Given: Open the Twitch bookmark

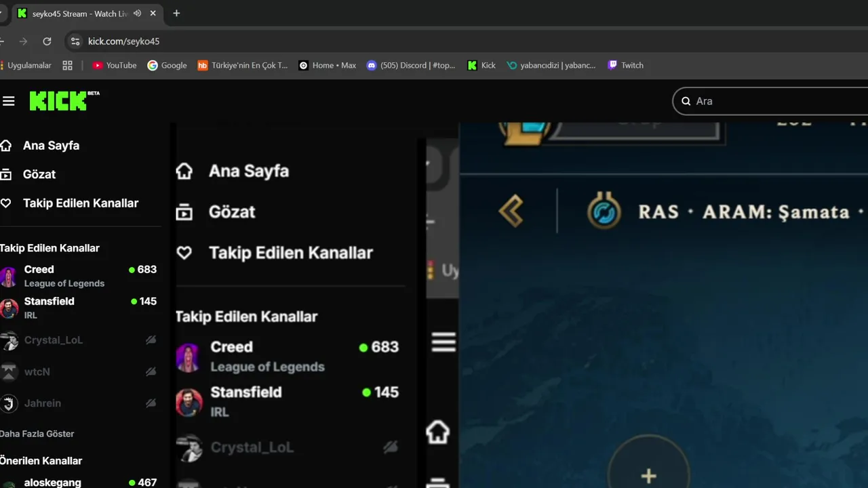Looking at the screenshot, I should pos(625,66).
